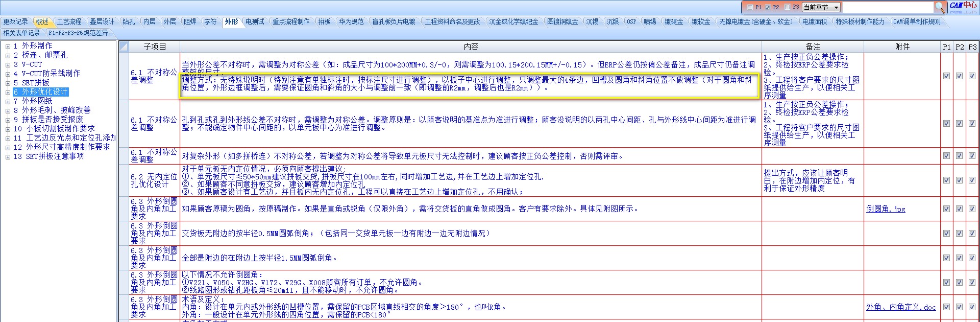This screenshot has height=322, width=980.
Task: Open the 概述 tab
Action: coord(42,21)
